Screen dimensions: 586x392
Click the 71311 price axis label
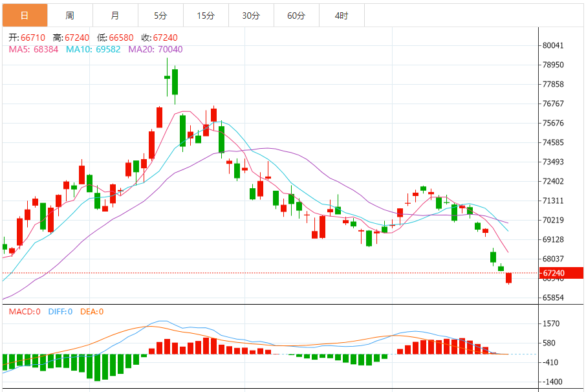[x=553, y=201]
